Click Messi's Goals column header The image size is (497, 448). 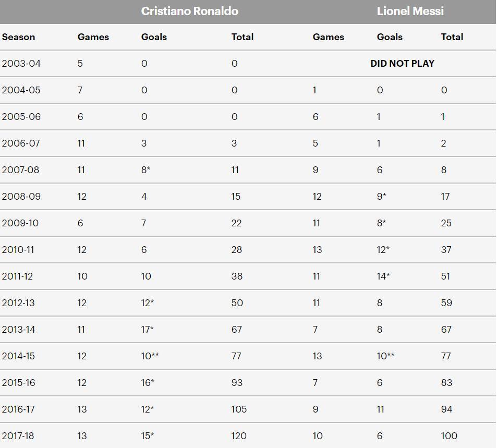pyautogui.click(x=390, y=37)
